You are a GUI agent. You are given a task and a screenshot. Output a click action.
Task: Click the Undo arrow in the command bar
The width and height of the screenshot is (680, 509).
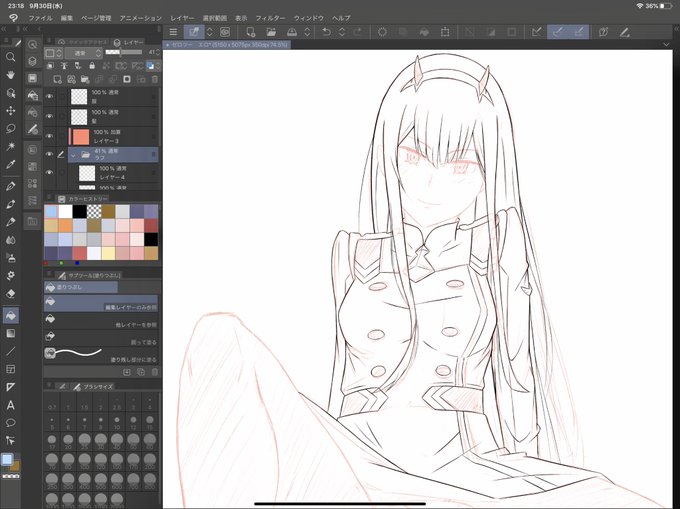click(327, 32)
